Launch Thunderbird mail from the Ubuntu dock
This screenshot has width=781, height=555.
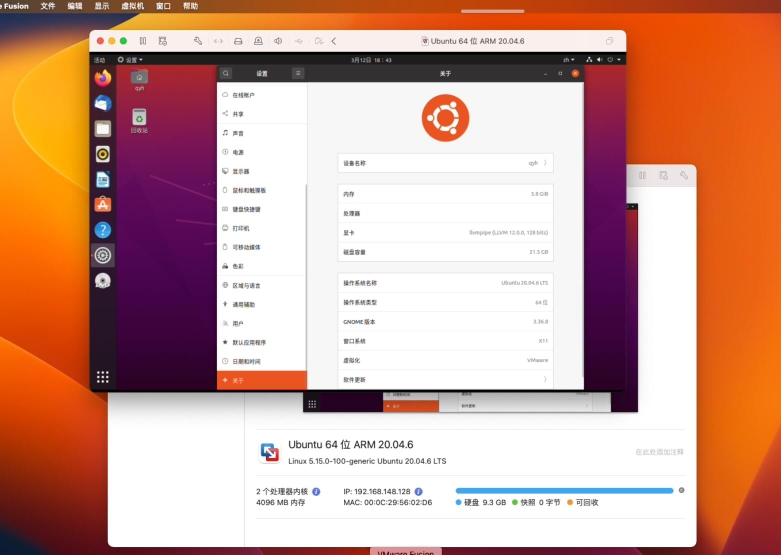[x=103, y=104]
